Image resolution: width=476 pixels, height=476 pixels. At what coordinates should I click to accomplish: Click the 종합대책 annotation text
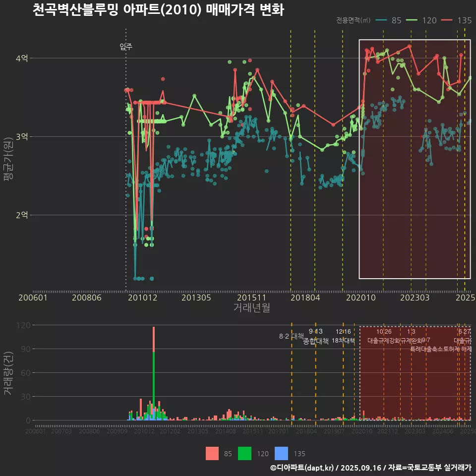tap(316, 341)
